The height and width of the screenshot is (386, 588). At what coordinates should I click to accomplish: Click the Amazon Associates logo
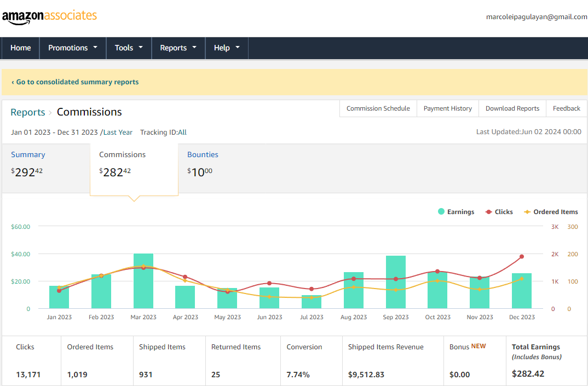click(49, 17)
